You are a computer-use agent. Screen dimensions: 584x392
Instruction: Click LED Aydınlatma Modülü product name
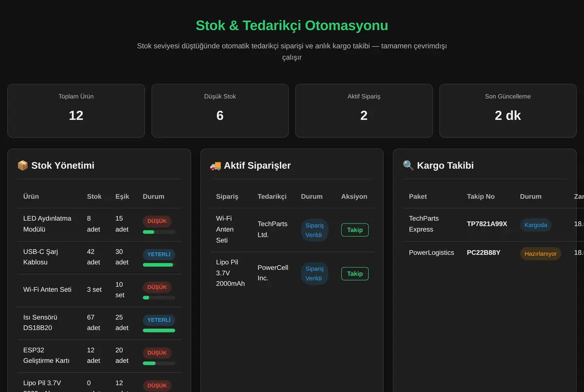click(x=47, y=224)
